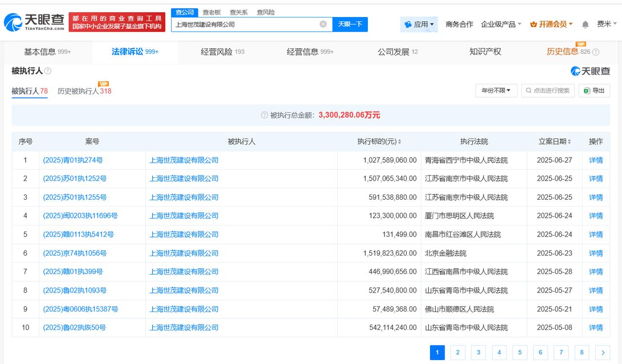Open the 公司发展 12 tab
This screenshot has width=622, height=364.
(397, 52)
